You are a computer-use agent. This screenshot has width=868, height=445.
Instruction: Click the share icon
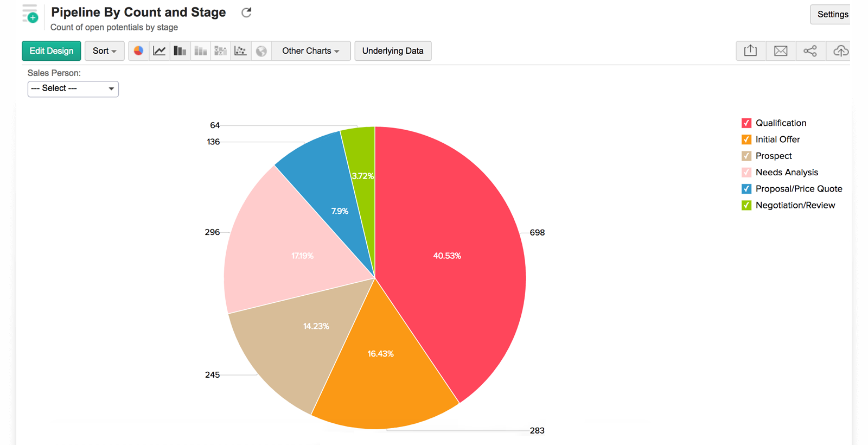point(810,51)
